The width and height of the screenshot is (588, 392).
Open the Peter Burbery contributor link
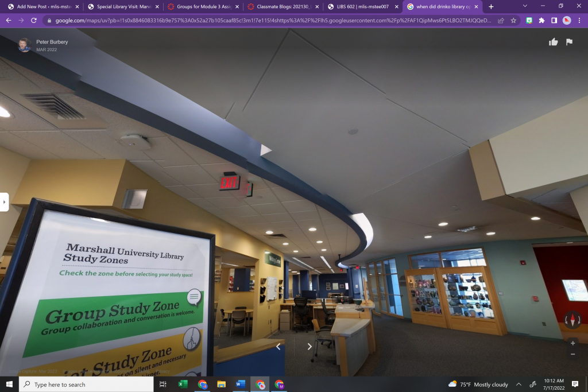(x=52, y=42)
